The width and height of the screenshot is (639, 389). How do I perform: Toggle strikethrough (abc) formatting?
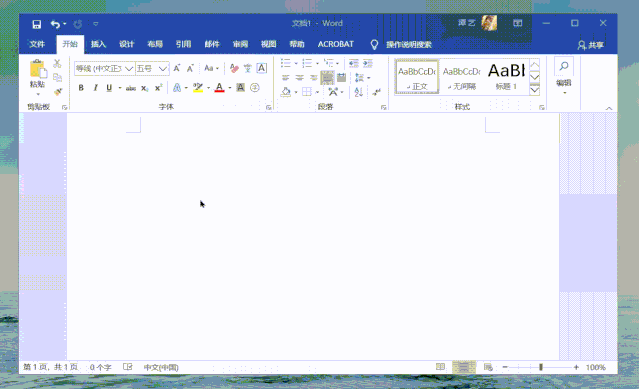(x=131, y=88)
